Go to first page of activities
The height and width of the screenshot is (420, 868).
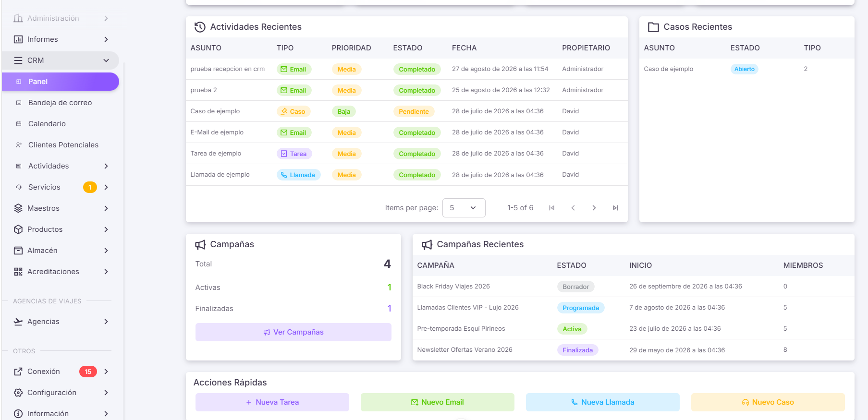pos(552,208)
